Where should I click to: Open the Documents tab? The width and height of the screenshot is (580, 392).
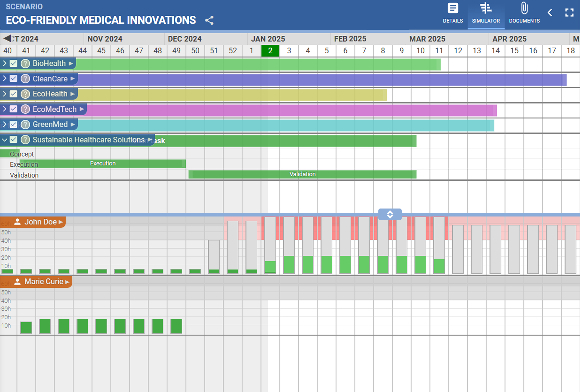click(524, 14)
